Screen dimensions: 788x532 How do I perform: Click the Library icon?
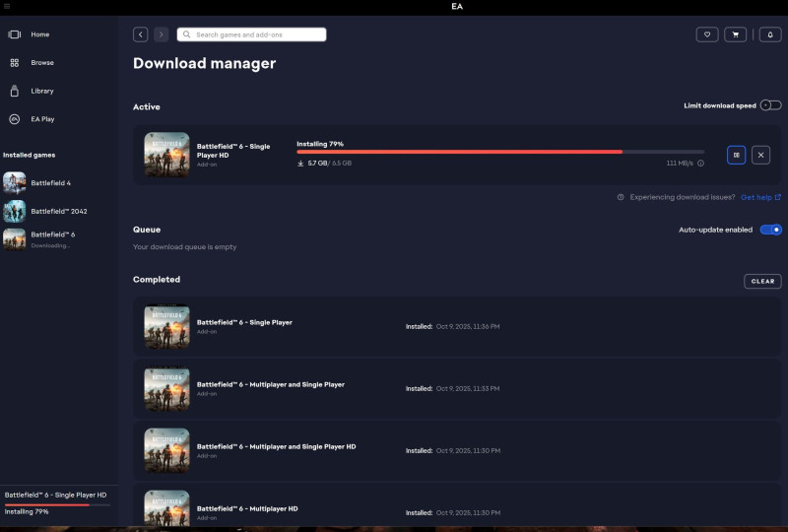click(15, 91)
